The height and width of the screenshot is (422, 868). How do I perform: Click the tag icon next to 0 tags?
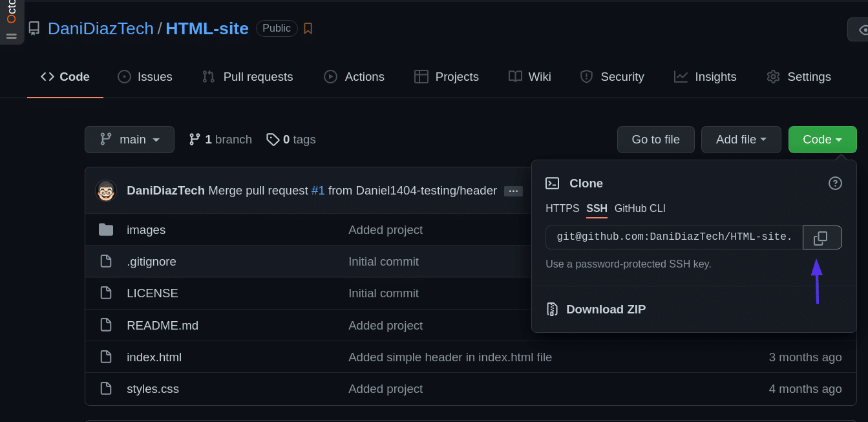[273, 139]
